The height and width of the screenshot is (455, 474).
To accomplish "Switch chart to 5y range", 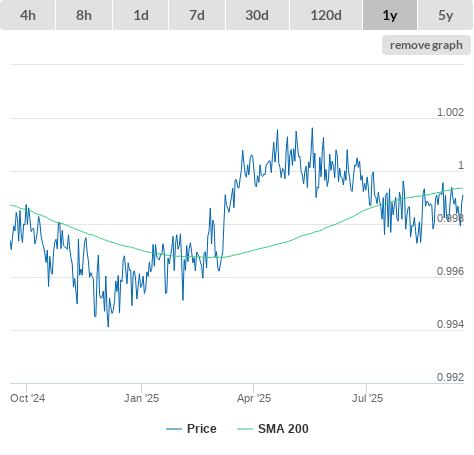I will click(445, 15).
